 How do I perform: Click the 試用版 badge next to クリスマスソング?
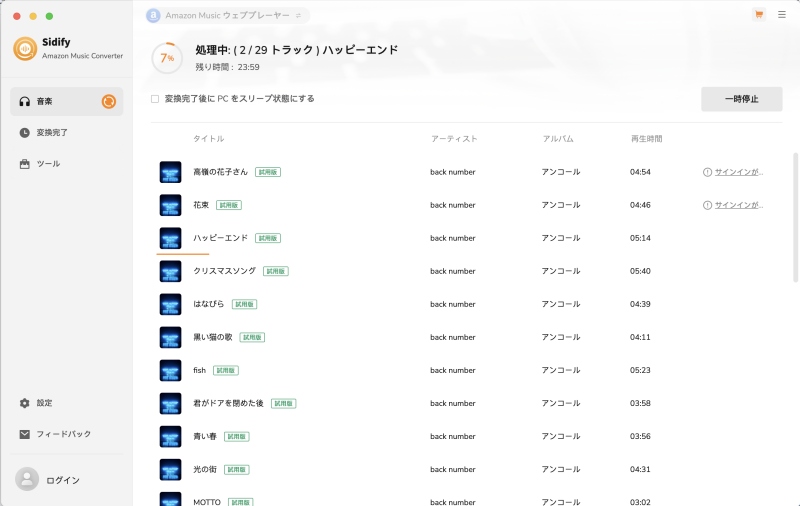coord(276,271)
